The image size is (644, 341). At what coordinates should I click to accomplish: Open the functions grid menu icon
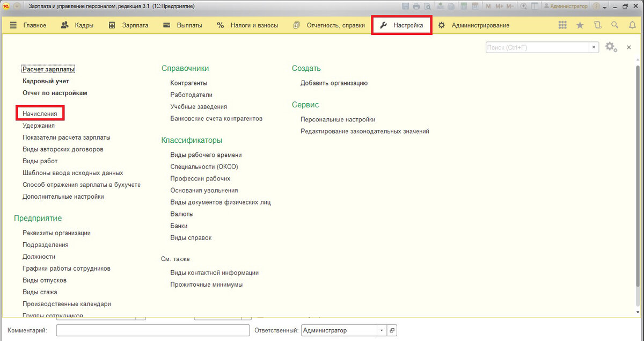[x=562, y=25]
